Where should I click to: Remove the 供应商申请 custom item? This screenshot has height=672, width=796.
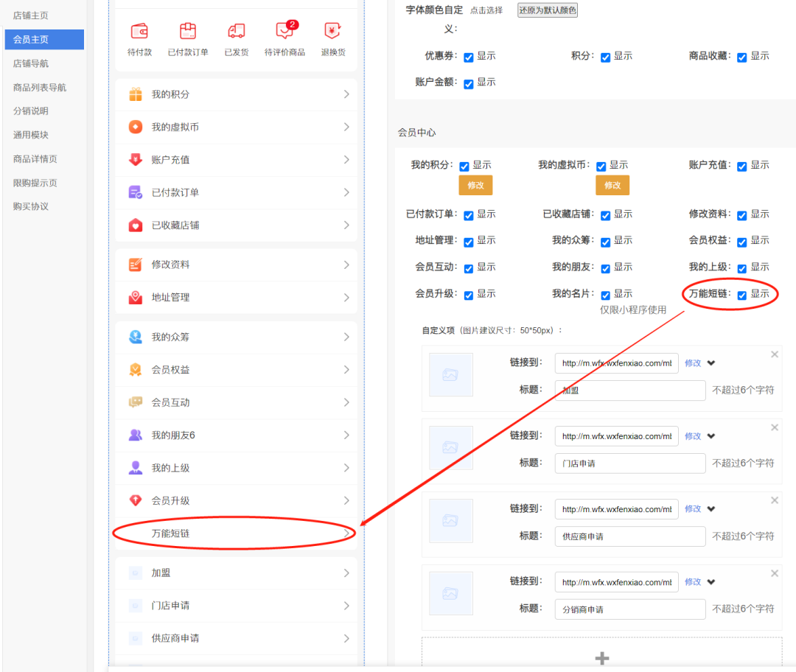pyautogui.click(x=775, y=500)
